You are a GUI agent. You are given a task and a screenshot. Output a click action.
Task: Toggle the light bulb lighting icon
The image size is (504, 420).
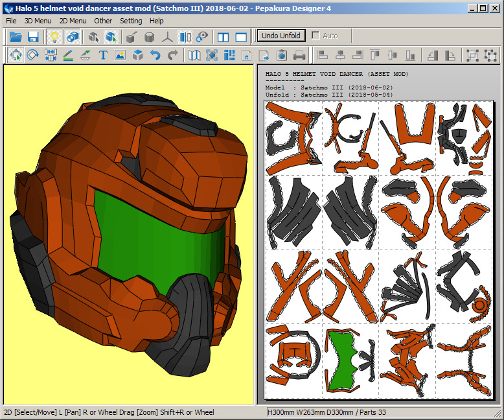click(x=55, y=37)
